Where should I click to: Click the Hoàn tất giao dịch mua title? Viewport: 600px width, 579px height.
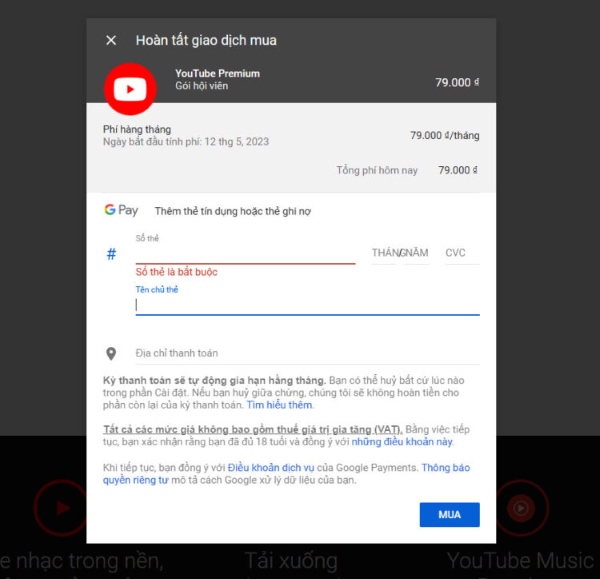[206, 41]
